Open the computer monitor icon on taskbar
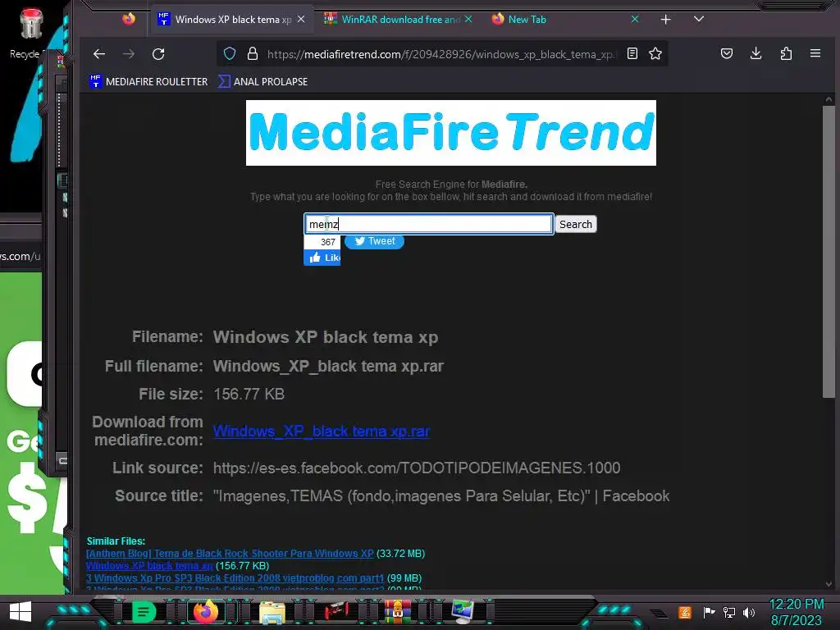Screen dimensions: 840x630 463,612
